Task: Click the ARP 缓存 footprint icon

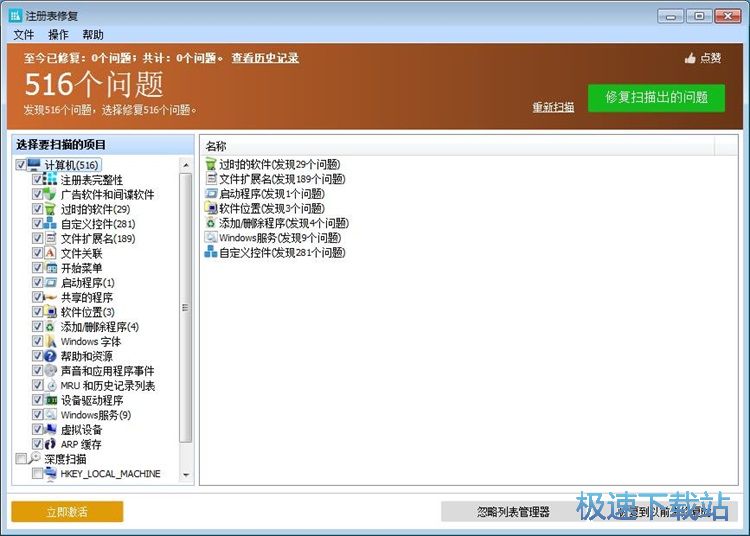Action: click(x=50, y=444)
